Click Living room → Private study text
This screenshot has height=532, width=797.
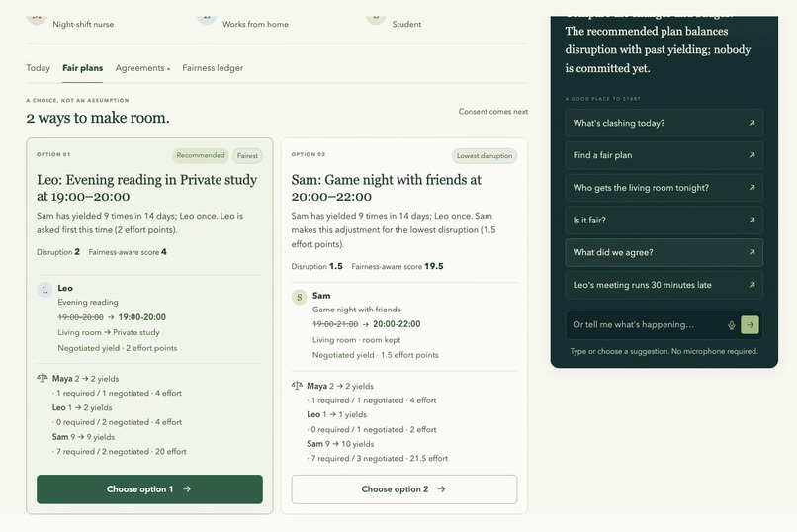click(x=109, y=332)
